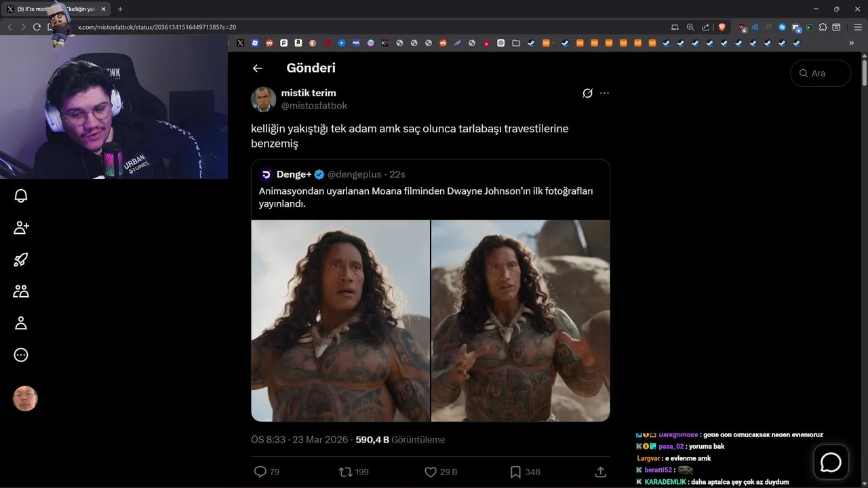Open the More circle icon in sidebar
Image resolution: width=868 pixels, height=488 pixels.
click(21, 355)
